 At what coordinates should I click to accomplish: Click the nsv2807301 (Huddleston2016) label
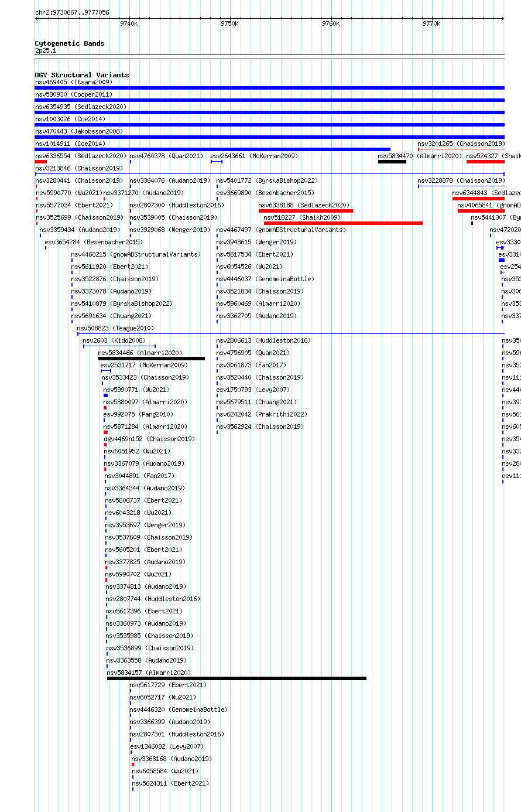pos(177,734)
